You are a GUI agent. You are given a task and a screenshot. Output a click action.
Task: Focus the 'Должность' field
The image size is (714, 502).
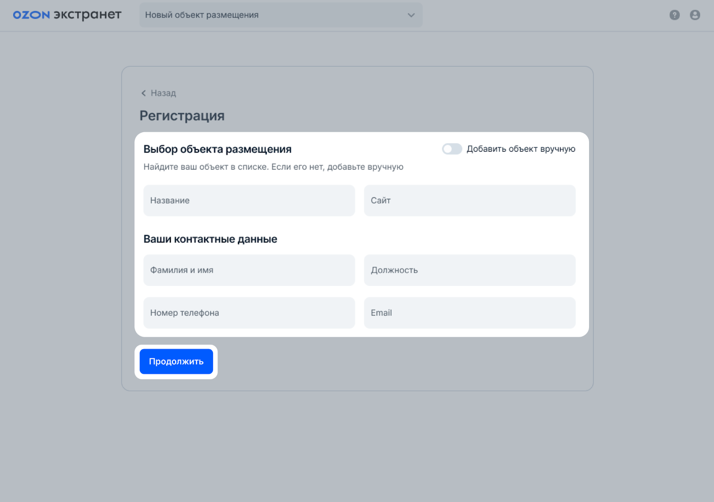(x=469, y=270)
